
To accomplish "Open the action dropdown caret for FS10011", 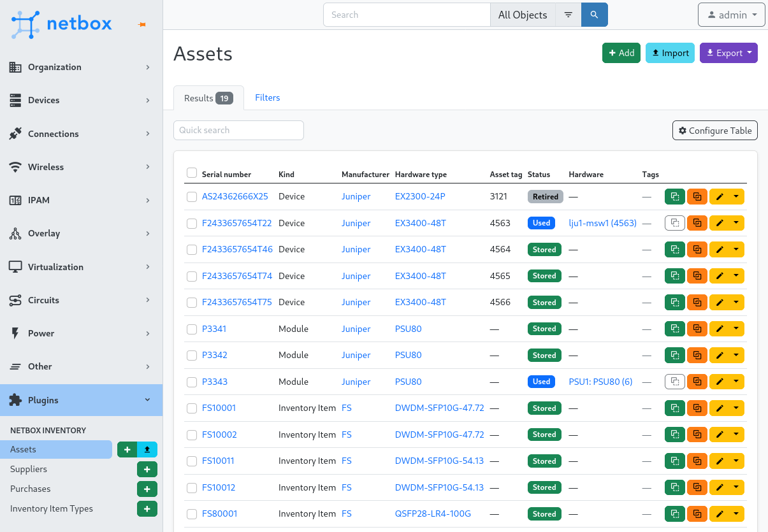I will tap(737, 461).
